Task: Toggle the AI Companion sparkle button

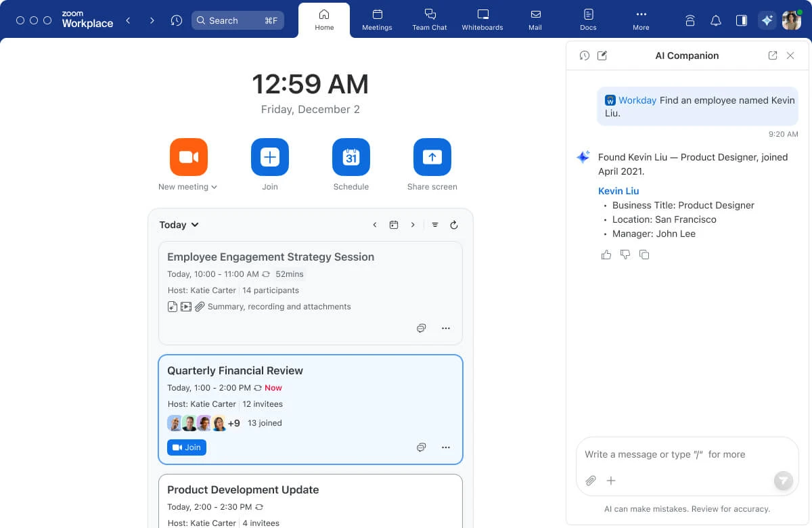Action: pyautogui.click(x=767, y=20)
